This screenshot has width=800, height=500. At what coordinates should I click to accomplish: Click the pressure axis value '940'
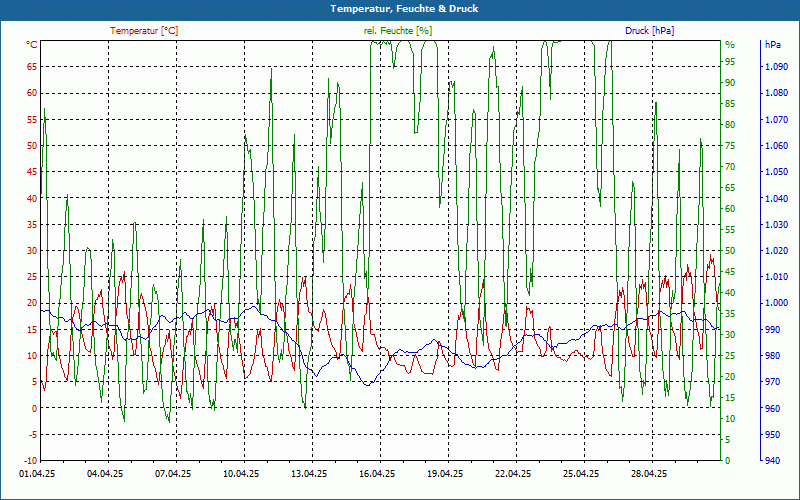[772, 461]
